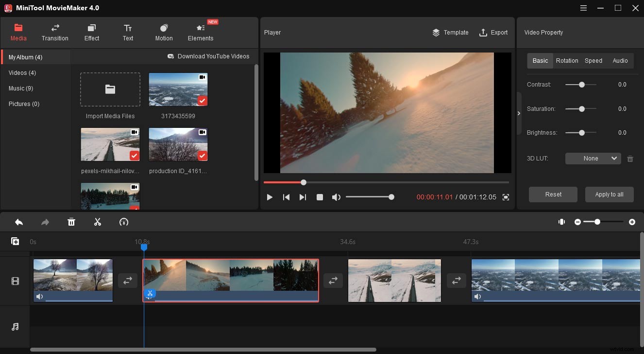Open the Motion effects panel

coord(164,32)
